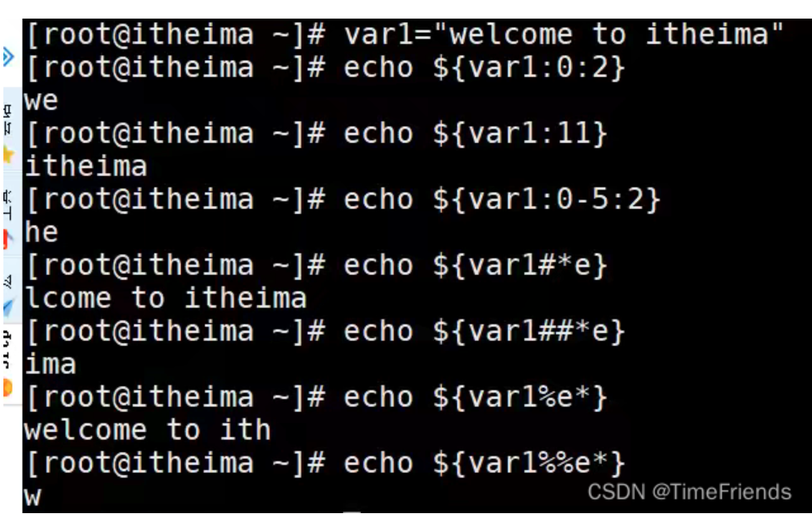Screen dimensions: 812x514
Task: Click the CSDN @TimeFriends watermark
Action: [689, 492]
